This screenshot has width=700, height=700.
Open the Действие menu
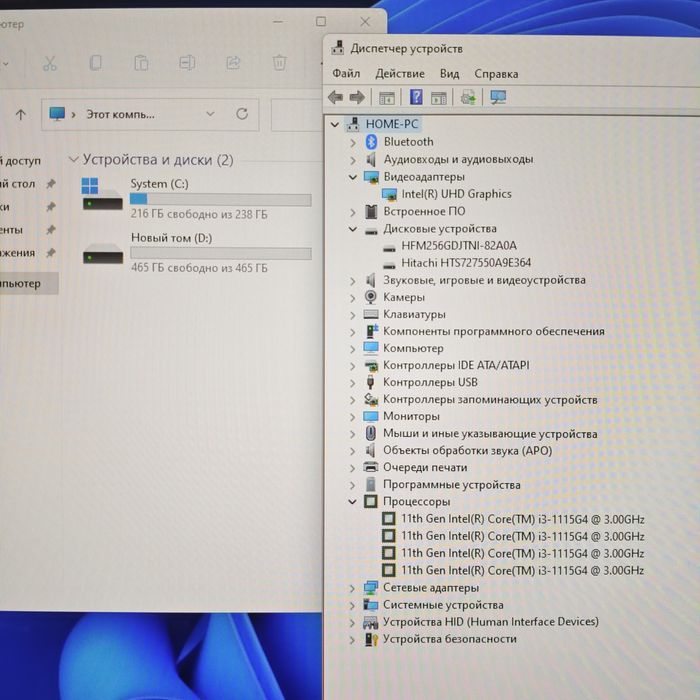[400, 73]
